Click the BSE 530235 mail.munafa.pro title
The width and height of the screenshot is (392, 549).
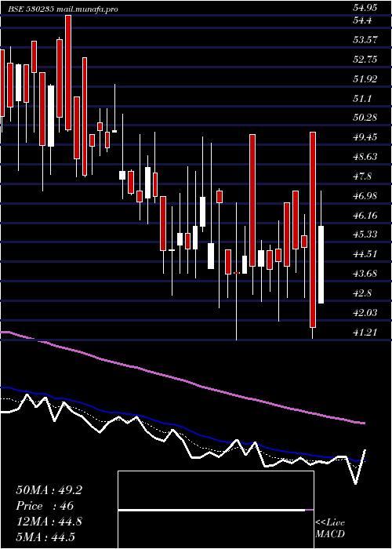point(63,9)
